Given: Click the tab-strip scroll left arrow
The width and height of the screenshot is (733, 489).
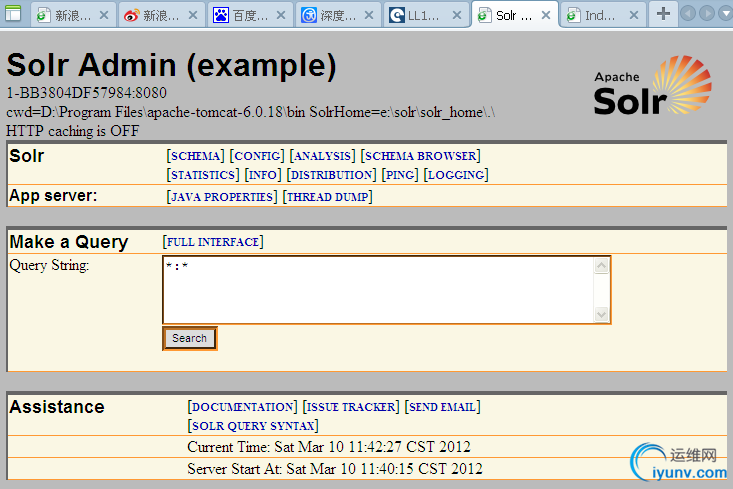Looking at the screenshot, I should point(688,14).
